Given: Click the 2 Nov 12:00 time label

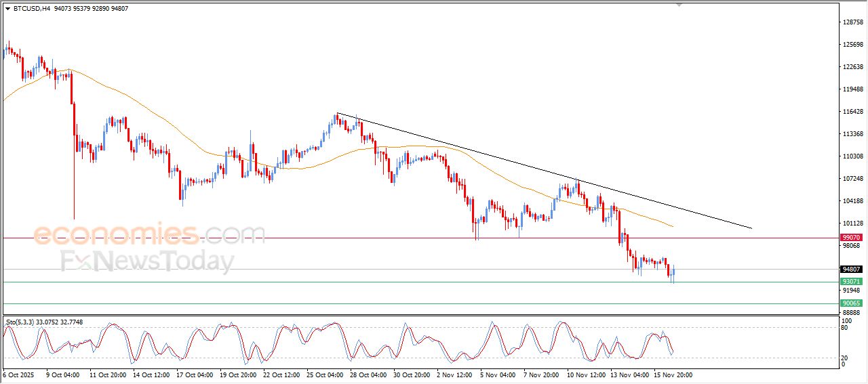Looking at the screenshot, I should pos(456,375).
